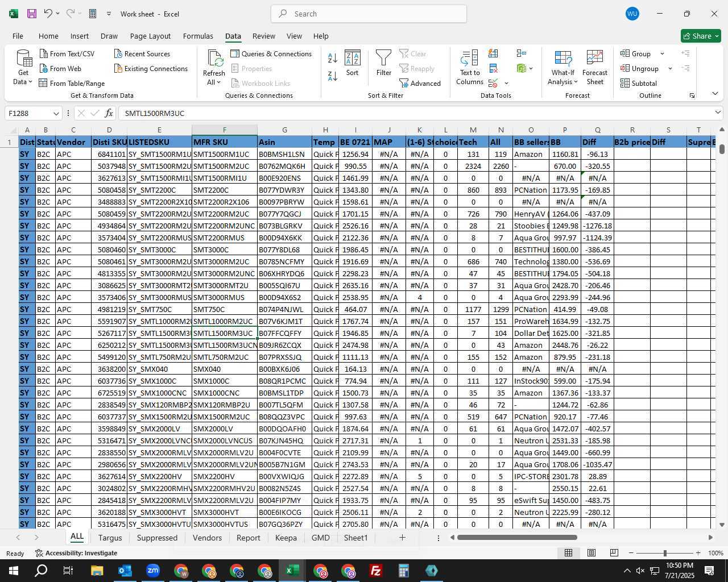The height and width of the screenshot is (582, 728).
Task: Click the vertical scrollbar thumb
Action: click(722, 149)
